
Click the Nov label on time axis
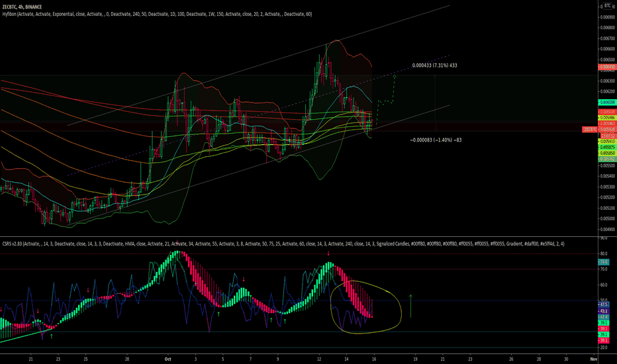tap(593, 359)
